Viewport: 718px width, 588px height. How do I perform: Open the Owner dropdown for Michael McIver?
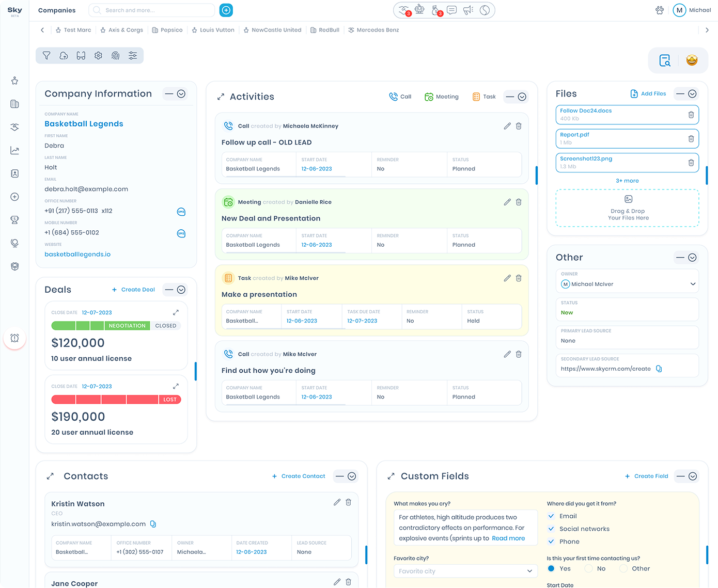693,284
